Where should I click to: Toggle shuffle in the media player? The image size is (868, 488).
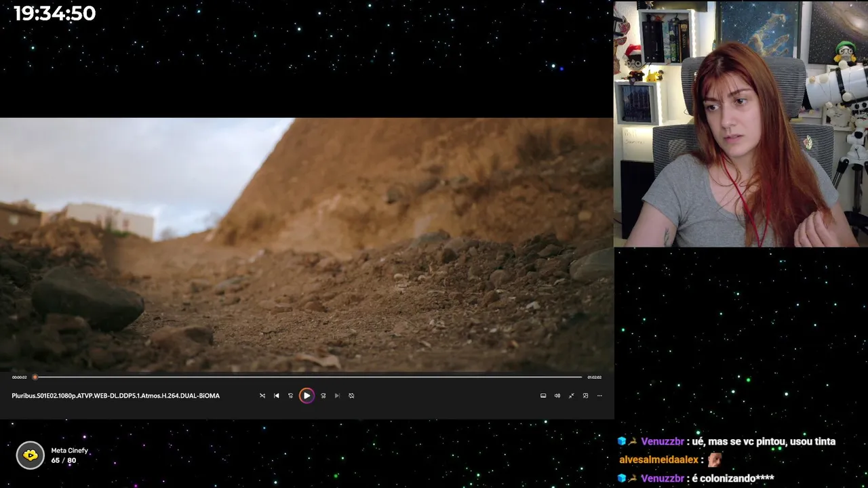pos(262,396)
